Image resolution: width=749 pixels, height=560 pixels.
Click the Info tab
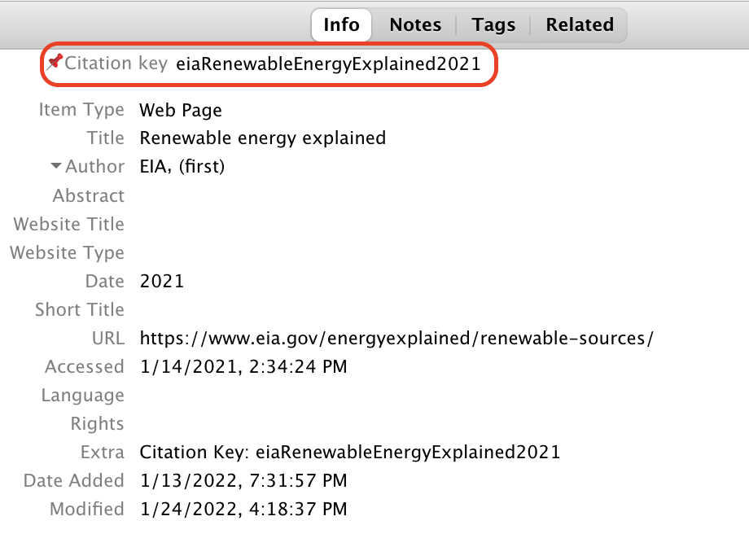click(341, 24)
